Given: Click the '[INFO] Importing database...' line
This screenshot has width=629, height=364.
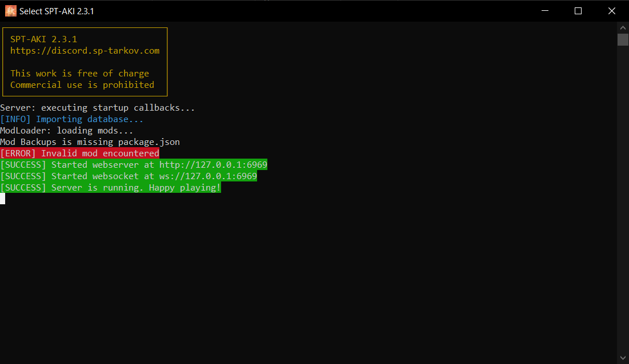Looking at the screenshot, I should 72,119.
